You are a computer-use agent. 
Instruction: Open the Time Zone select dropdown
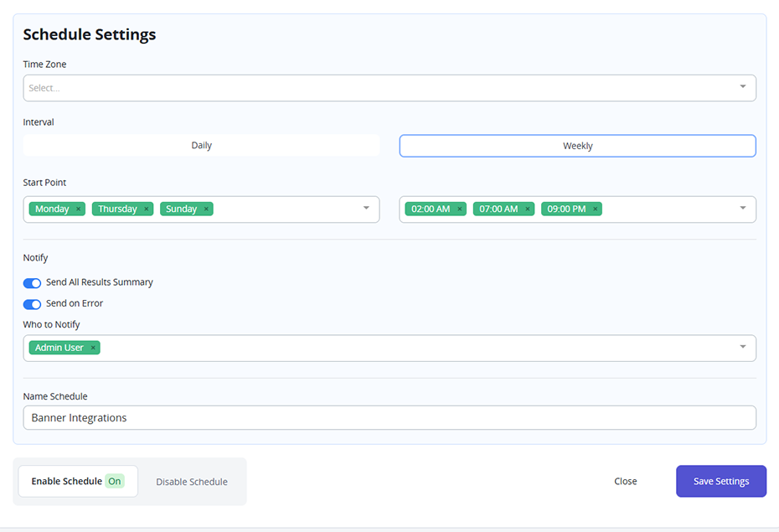coord(389,87)
